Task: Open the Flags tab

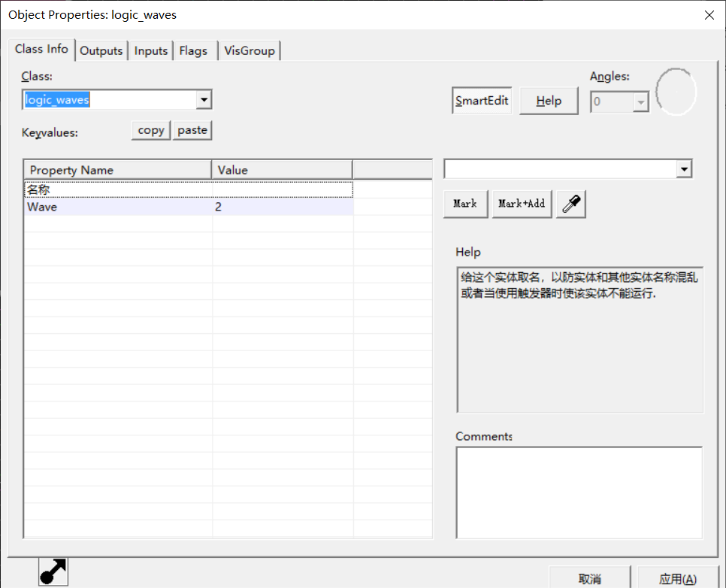Action: pyautogui.click(x=193, y=50)
